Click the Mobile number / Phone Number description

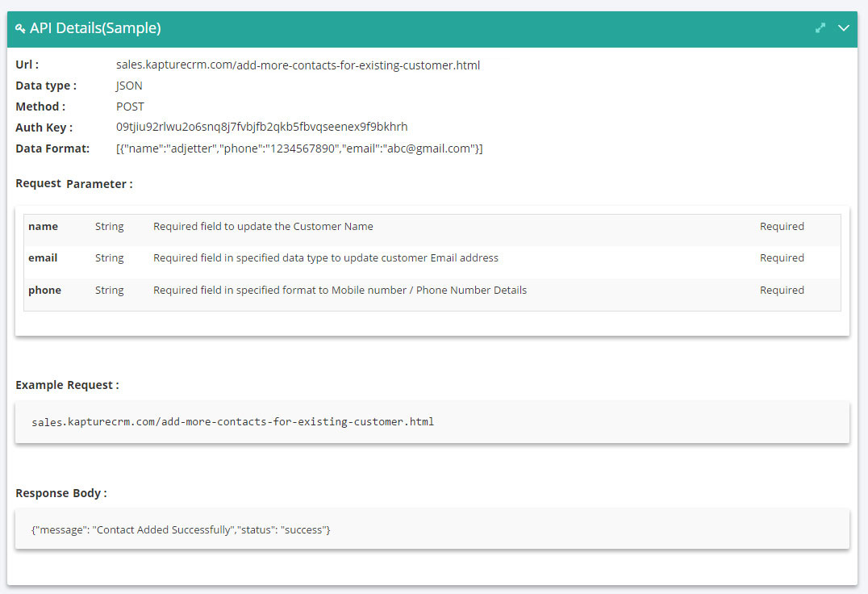pos(340,290)
